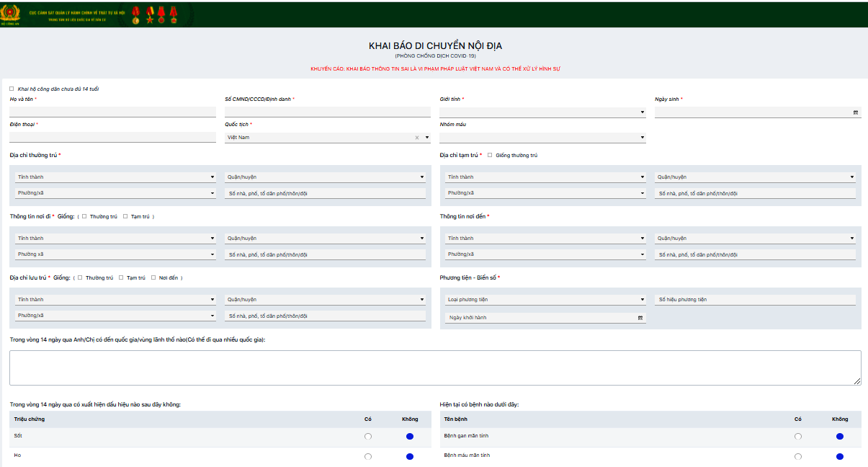Check Nơi đến in Địa chỉ lưu trú
The image size is (868, 467).
[153, 277]
